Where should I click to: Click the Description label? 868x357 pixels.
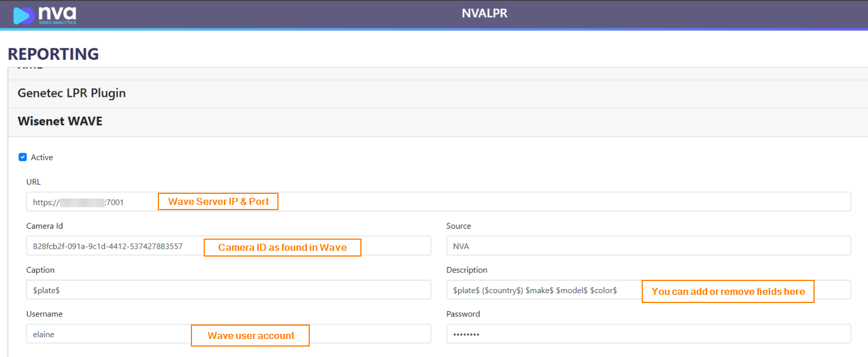[x=467, y=270]
